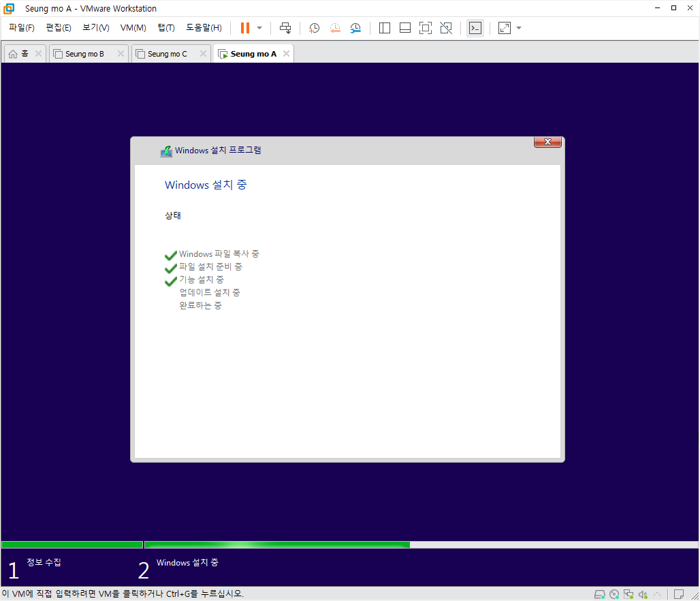This screenshot has height=601, width=700.
Task: Click the '기능 설치 중' step
Action: 202,280
